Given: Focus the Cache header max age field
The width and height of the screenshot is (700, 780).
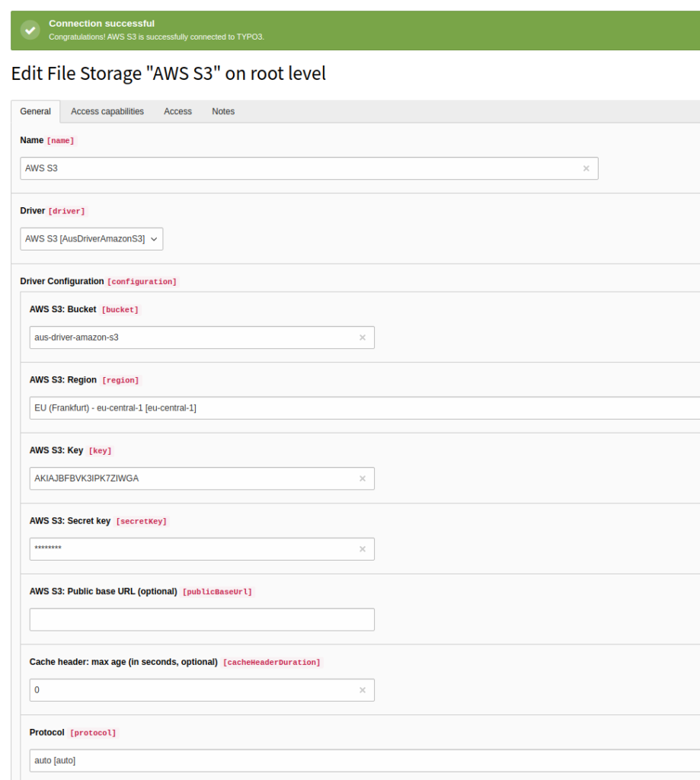Looking at the screenshot, I should point(202,690).
